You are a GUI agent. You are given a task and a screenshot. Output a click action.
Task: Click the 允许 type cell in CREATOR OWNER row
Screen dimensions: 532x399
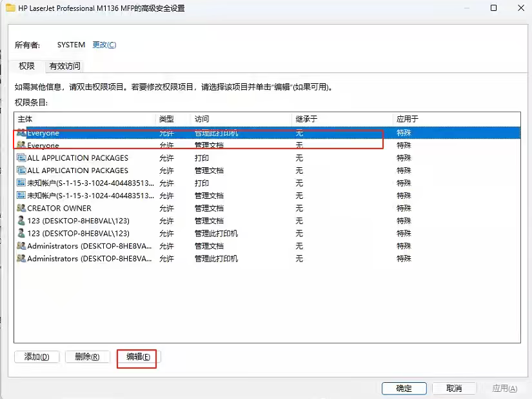pyautogui.click(x=166, y=208)
